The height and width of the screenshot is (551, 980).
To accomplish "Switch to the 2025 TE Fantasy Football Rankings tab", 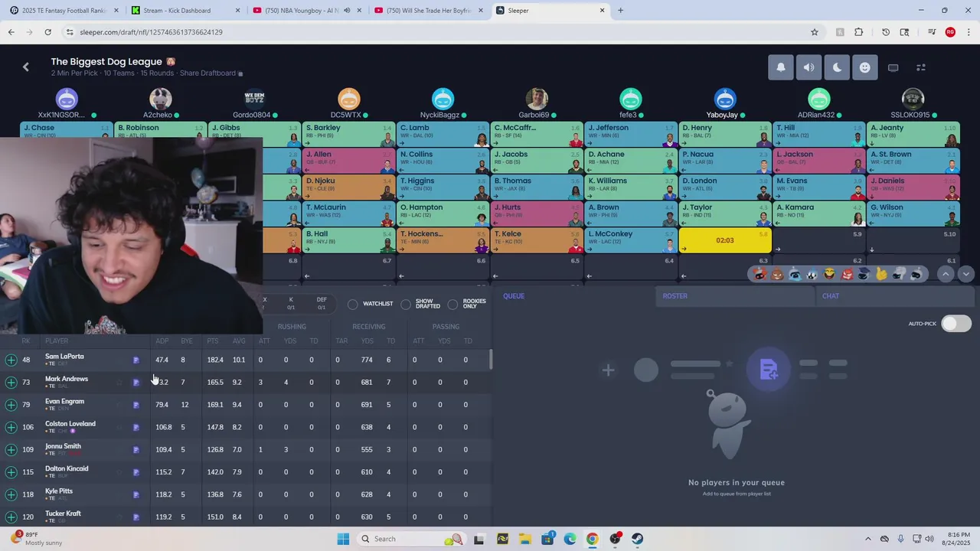I will (64, 11).
